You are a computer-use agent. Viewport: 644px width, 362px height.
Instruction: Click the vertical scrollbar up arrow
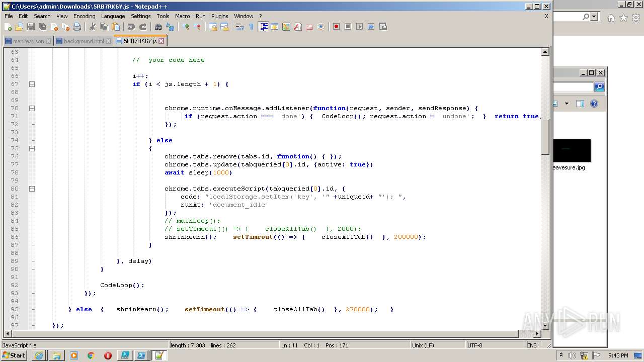[x=545, y=52]
